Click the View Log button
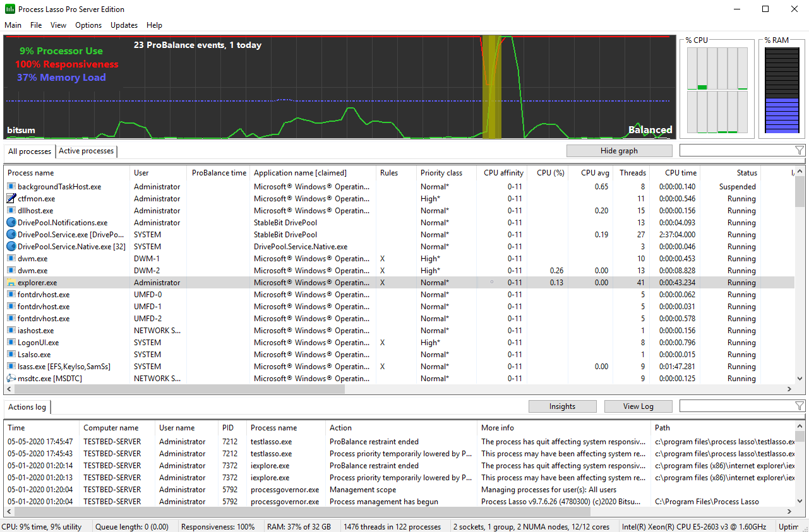Viewport: 809px width, 532px height. coord(638,406)
